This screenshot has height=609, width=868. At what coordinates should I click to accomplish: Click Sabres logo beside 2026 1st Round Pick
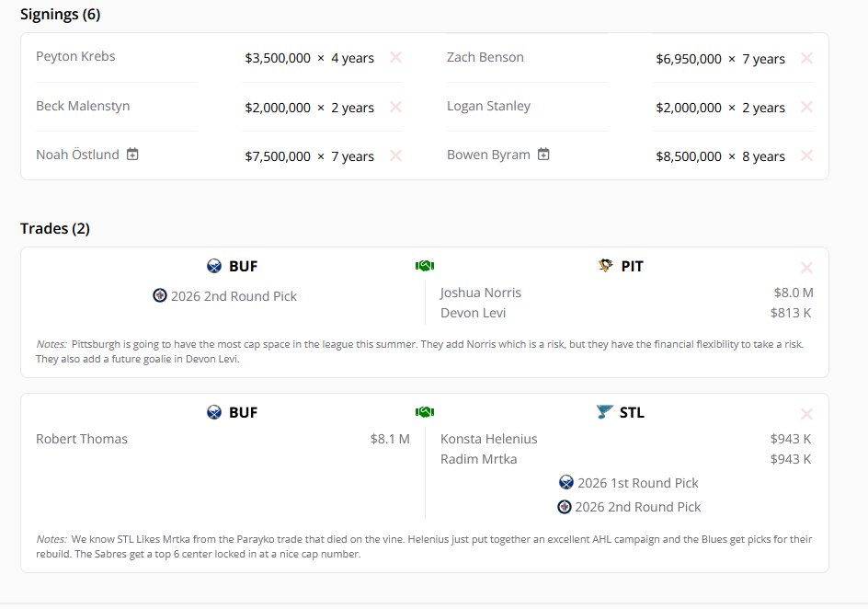tap(565, 482)
